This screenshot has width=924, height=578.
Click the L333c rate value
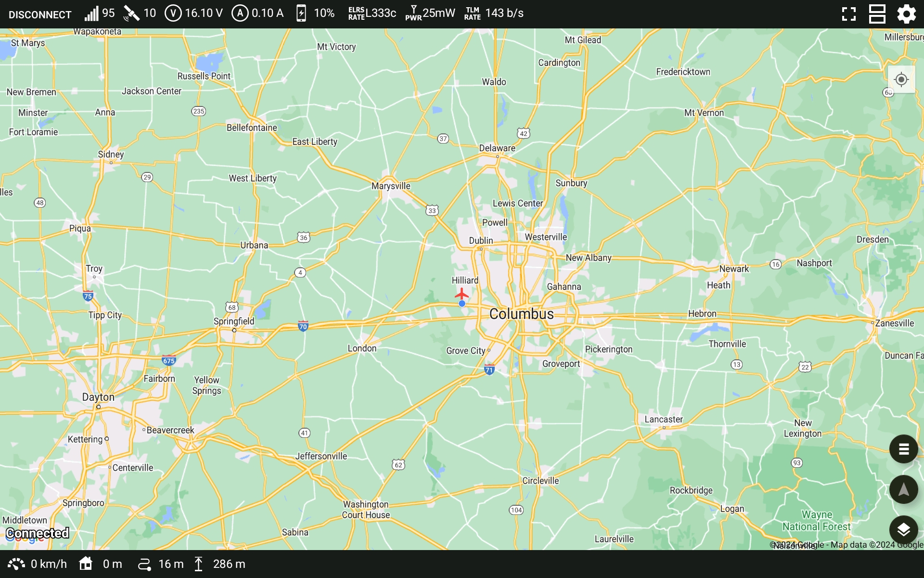click(x=381, y=13)
